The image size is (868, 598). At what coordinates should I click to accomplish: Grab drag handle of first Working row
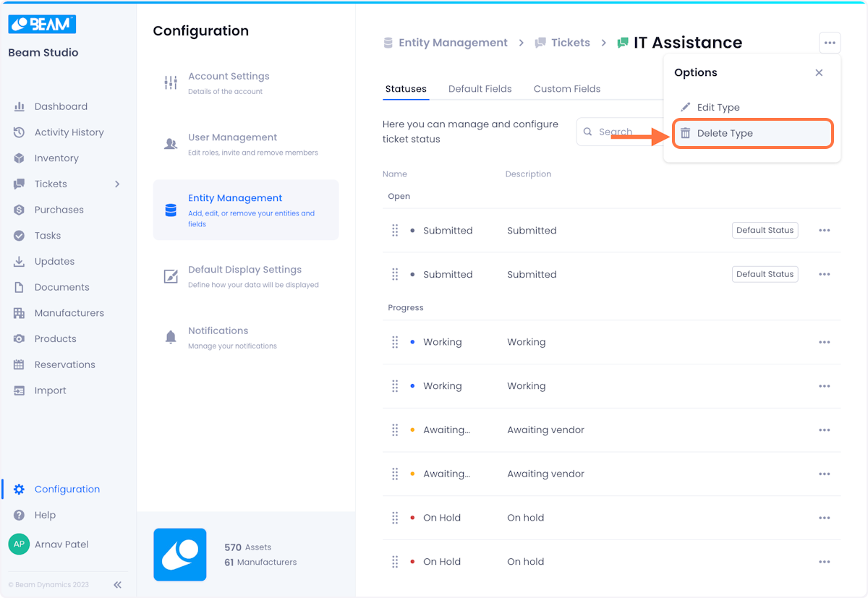coord(395,342)
